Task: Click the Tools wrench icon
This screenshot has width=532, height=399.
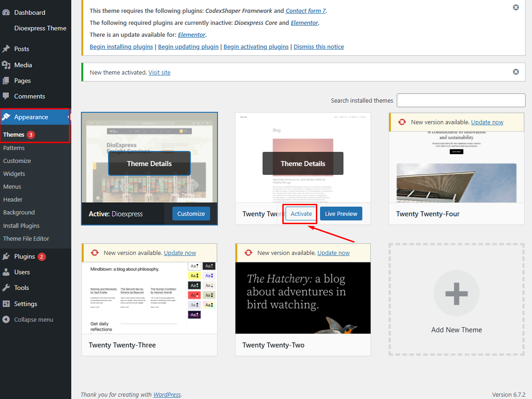Action: coord(6,288)
